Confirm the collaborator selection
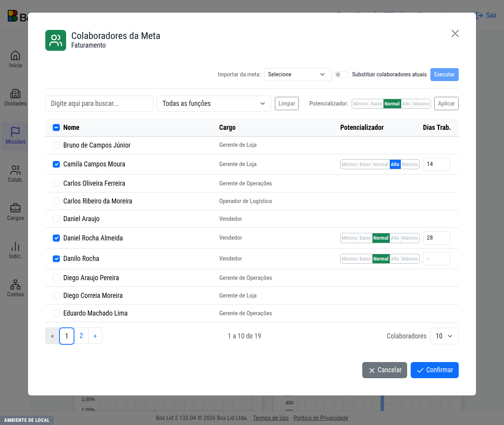The image size is (504, 425). pyautogui.click(x=435, y=370)
